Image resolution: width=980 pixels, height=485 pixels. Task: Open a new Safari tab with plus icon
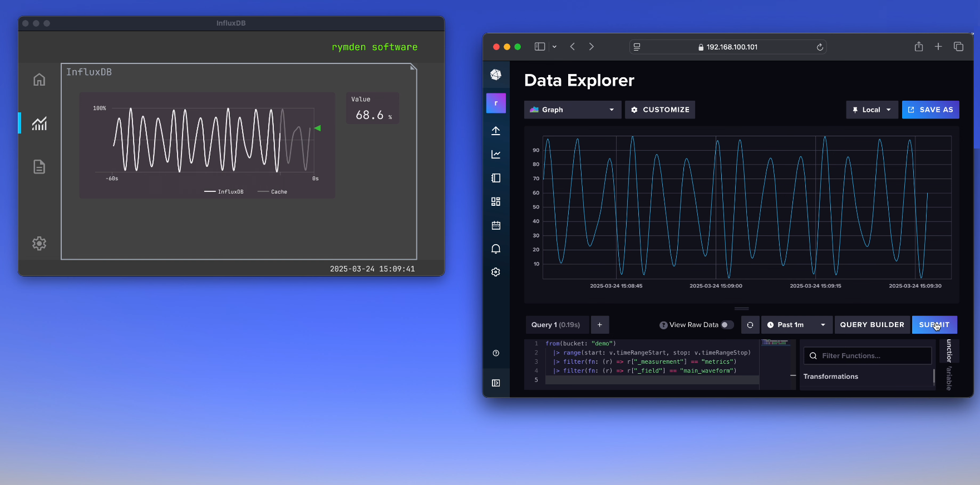click(938, 47)
